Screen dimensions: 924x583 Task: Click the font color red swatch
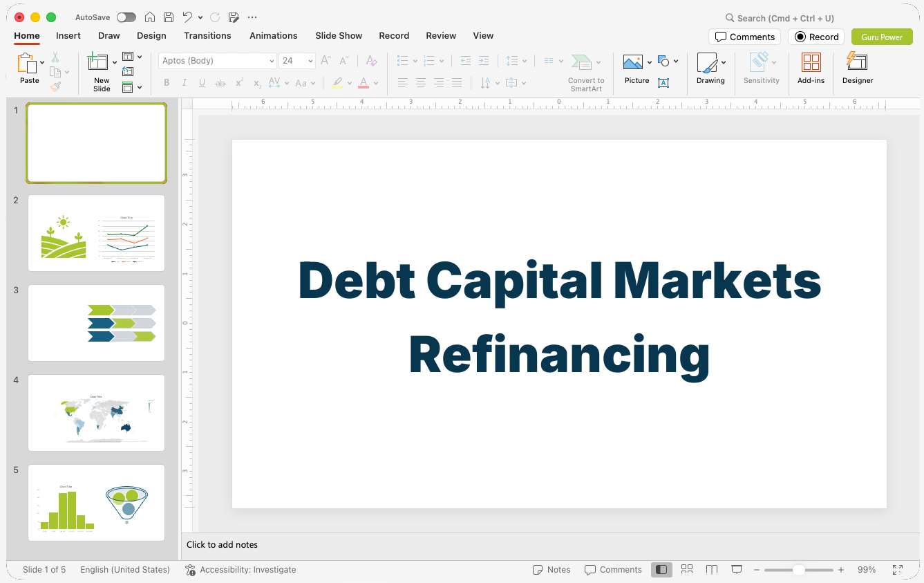coord(364,83)
